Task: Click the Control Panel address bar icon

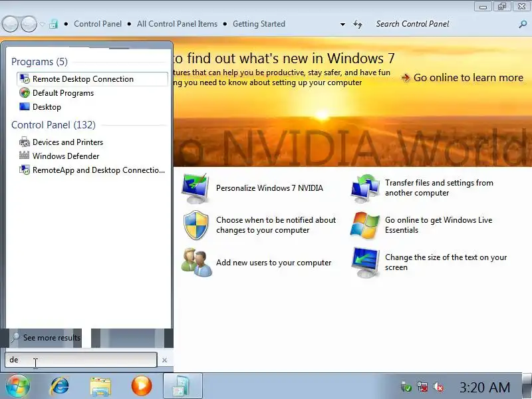Action: 53,24
